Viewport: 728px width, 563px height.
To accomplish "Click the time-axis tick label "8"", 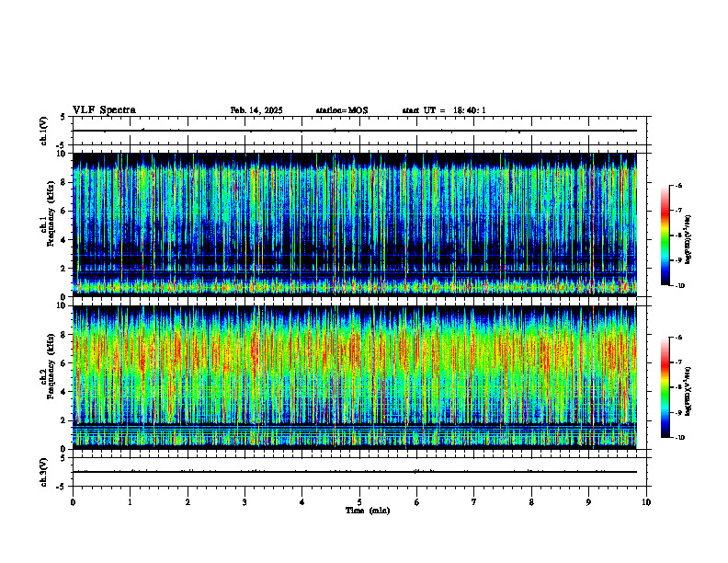I will tap(531, 502).
